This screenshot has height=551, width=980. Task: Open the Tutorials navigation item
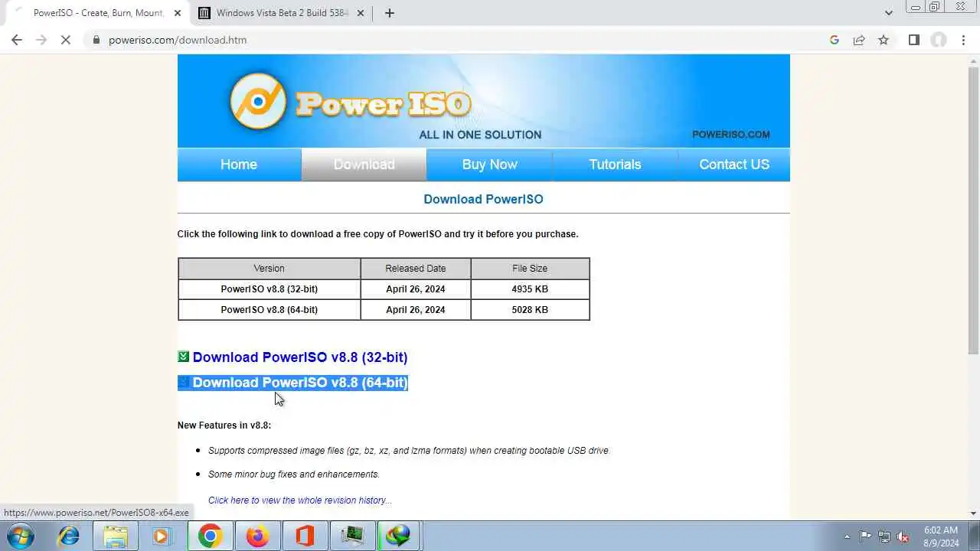click(615, 165)
